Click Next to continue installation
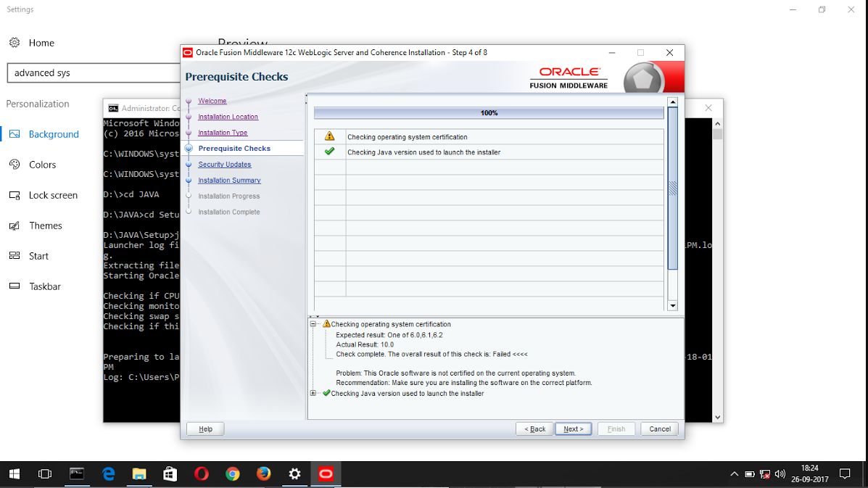 [x=573, y=429]
